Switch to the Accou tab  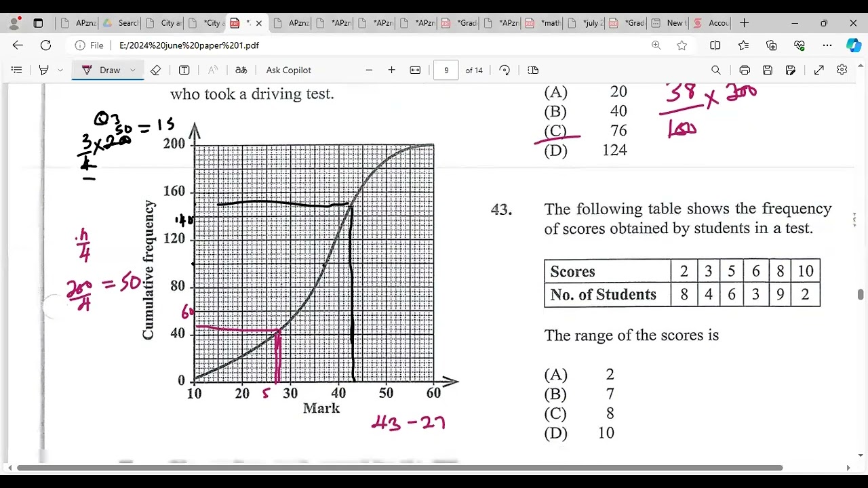[710, 23]
